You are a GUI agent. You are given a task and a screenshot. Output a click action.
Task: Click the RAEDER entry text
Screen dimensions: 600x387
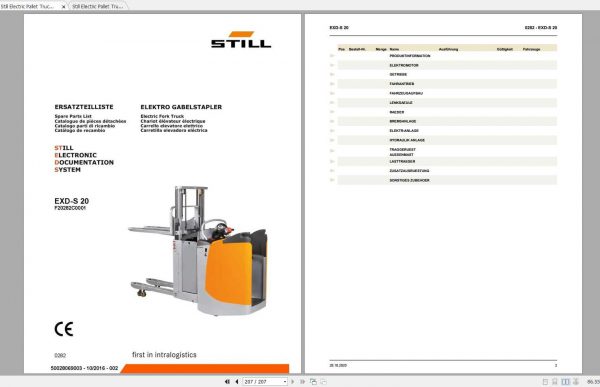(396, 112)
